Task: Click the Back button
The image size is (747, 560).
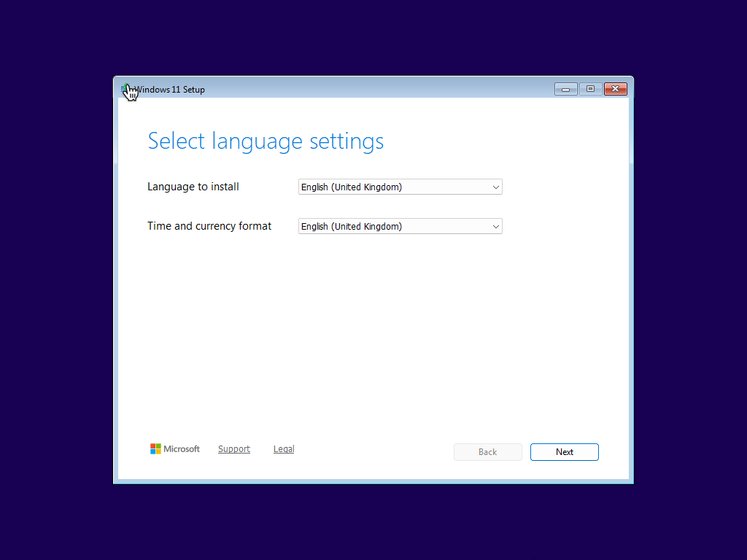Action: click(487, 451)
